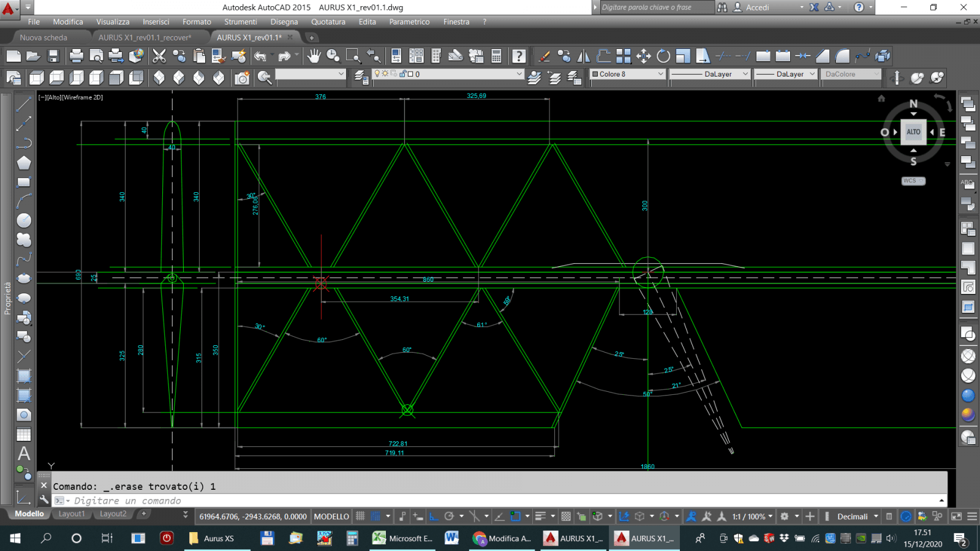Click the Erase tool icon
Viewport: 980px width, 551px height.
[x=543, y=56]
